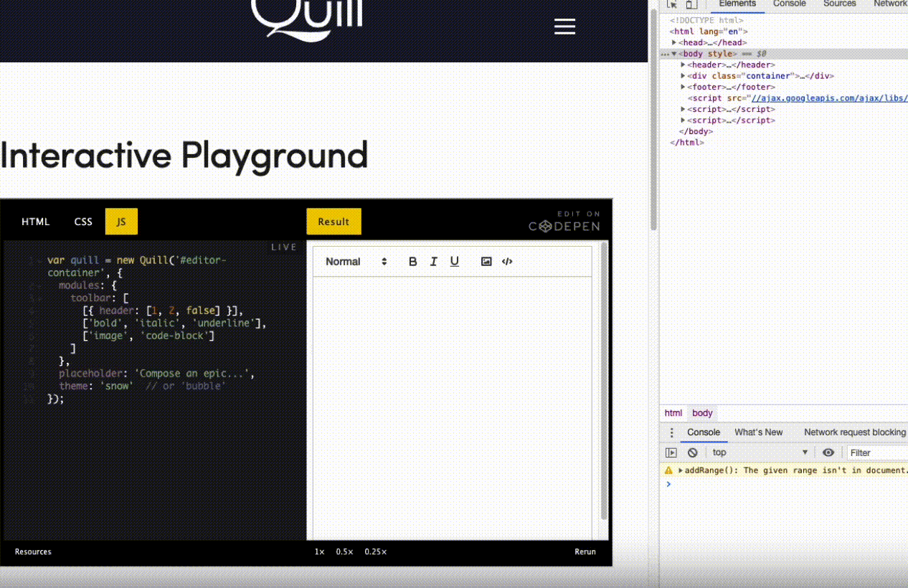Open the Edit on CodePen logo link

pyautogui.click(x=564, y=222)
